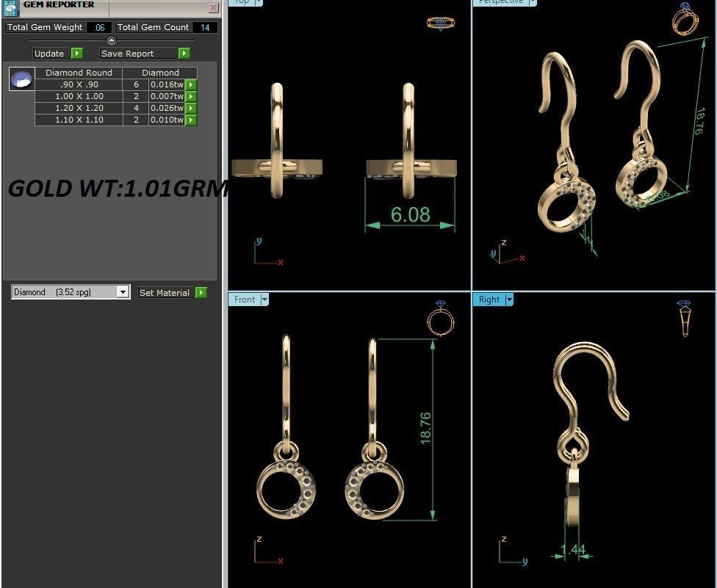The height and width of the screenshot is (588, 717).
Task: Click the Update button
Action: coord(50,54)
